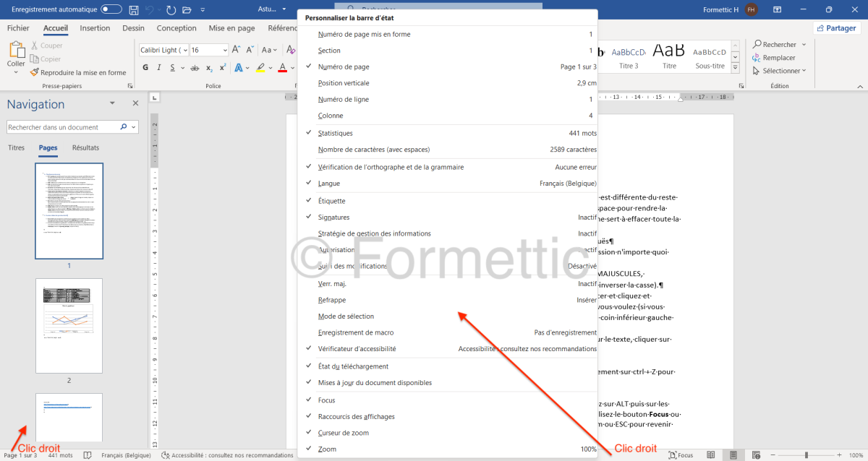
Task: Click the Focus mode status bar icon
Action: point(681,455)
